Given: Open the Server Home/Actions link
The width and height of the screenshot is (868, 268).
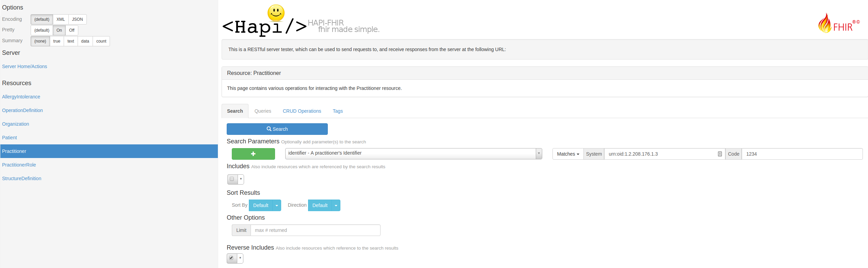Looking at the screenshot, I should [25, 66].
